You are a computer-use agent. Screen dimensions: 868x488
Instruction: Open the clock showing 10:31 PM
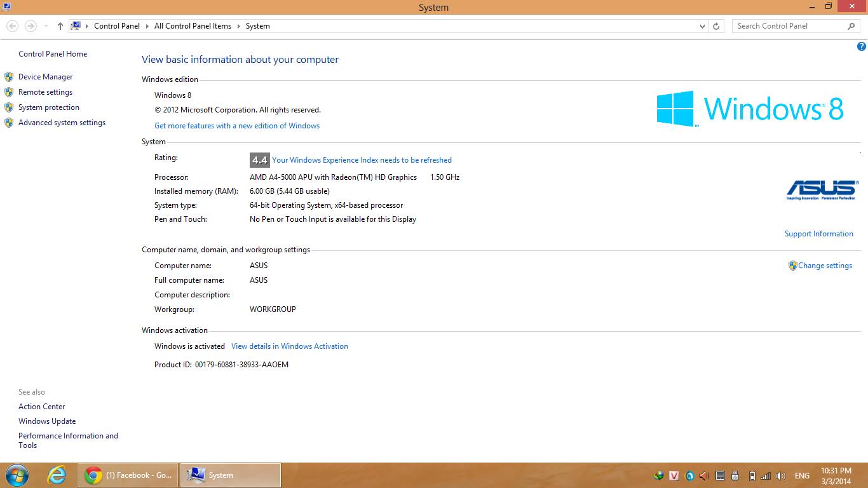(x=836, y=475)
